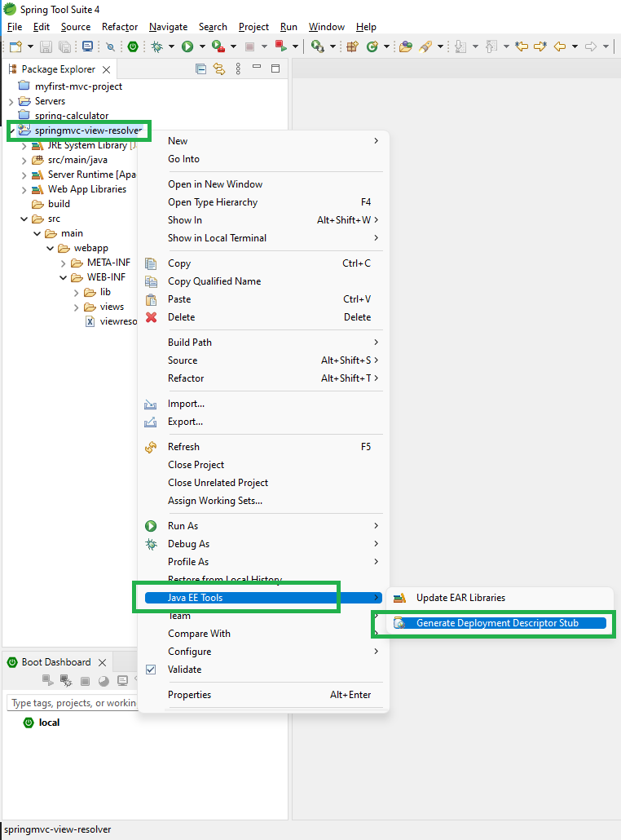
Task: Open the Navigate menu
Action: point(168,27)
